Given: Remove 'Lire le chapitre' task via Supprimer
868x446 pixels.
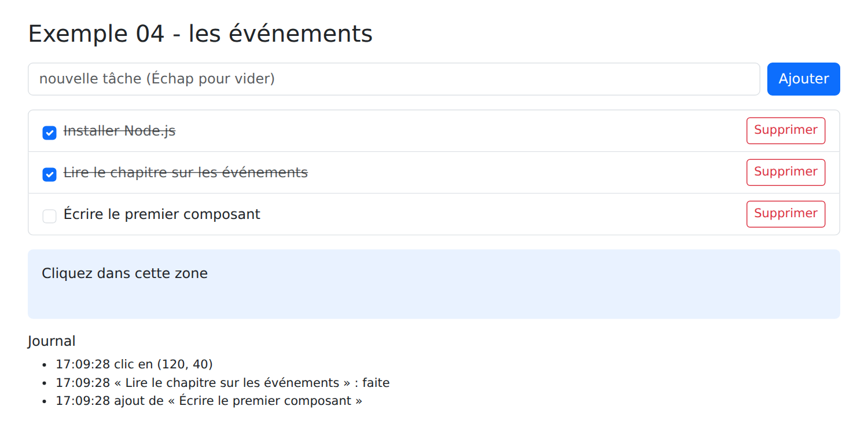Looking at the screenshot, I should [x=786, y=172].
